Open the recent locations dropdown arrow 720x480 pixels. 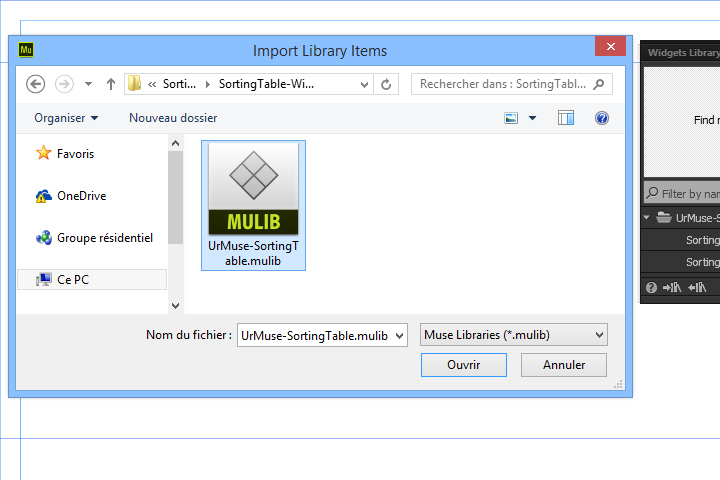coord(89,84)
